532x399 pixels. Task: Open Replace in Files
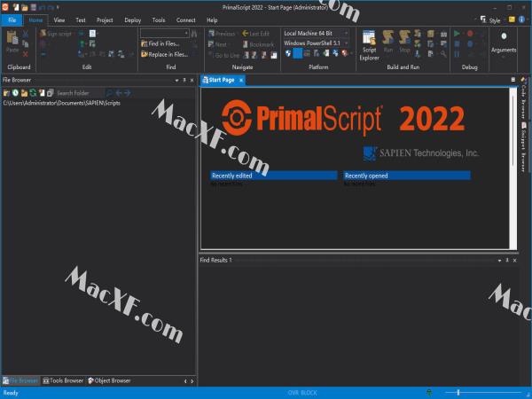165,54
